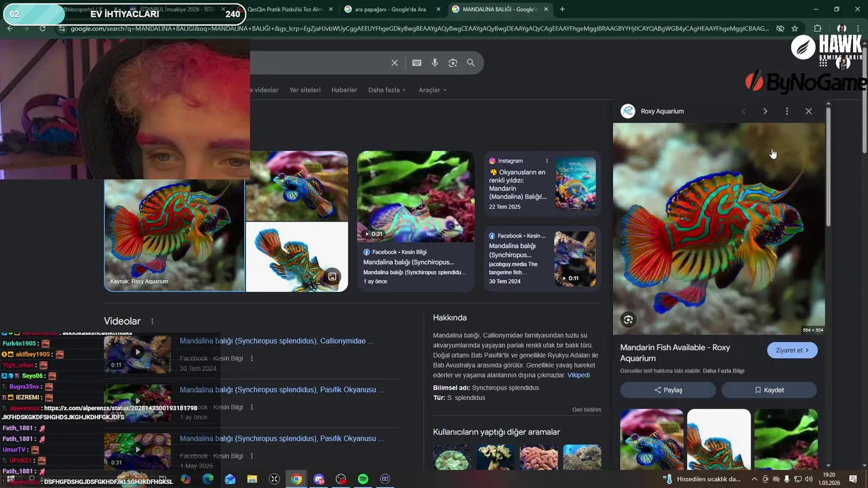This screenshot has width=868, height=488.
Task: Open Chrome from the Windows taskbar
Action: pos(296,479)
